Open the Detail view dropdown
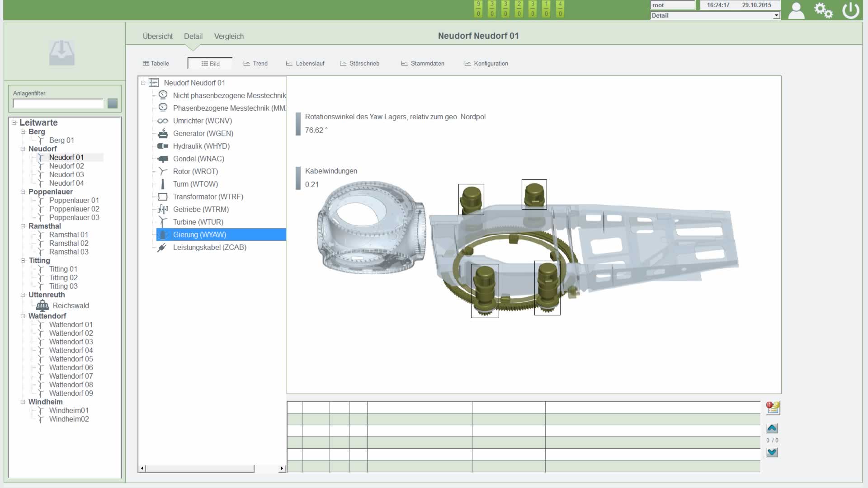 (776, 15)
